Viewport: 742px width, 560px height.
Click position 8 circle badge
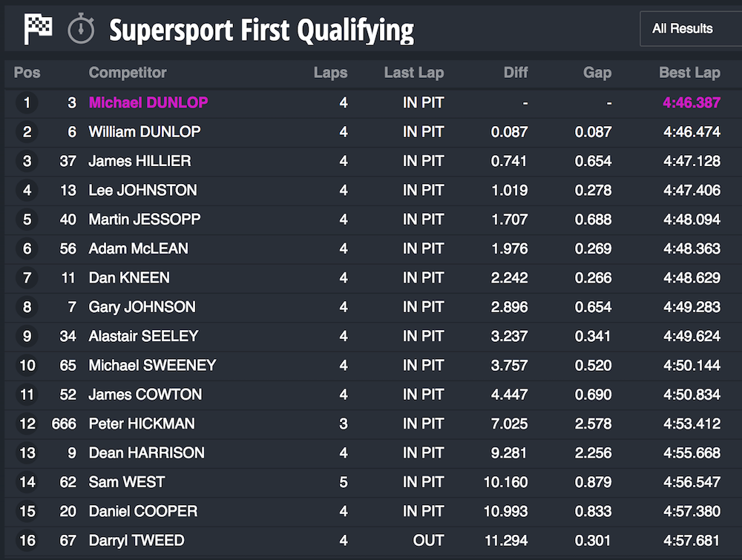[x=27, y=307]
